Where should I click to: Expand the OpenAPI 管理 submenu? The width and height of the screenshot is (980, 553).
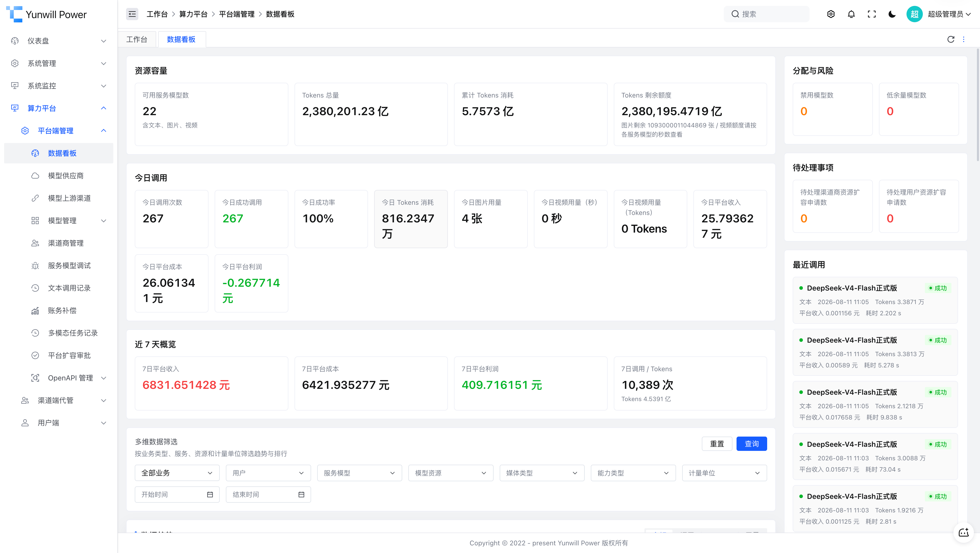tap(59, 378)
